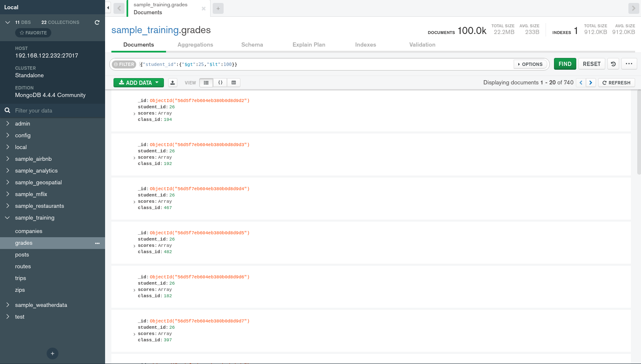
Task: Switch to the Indexes tab
Action: [366, 45]
